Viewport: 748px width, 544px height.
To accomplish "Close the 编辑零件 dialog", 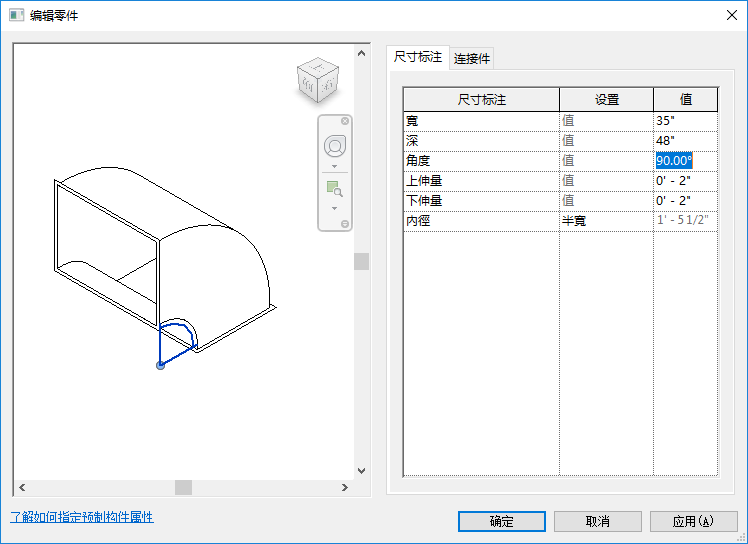I will (732, 15).
